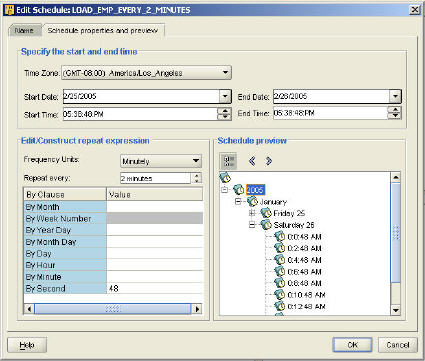Go to previous schedule preview page
Viewport: 425px width, 361px height.
pos(252,161)
